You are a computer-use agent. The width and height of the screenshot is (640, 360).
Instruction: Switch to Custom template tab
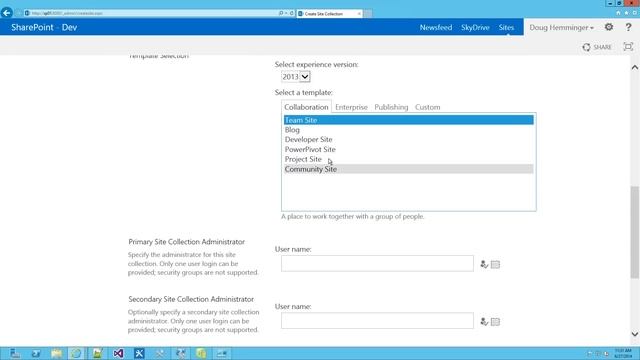[x=427, y=107]
